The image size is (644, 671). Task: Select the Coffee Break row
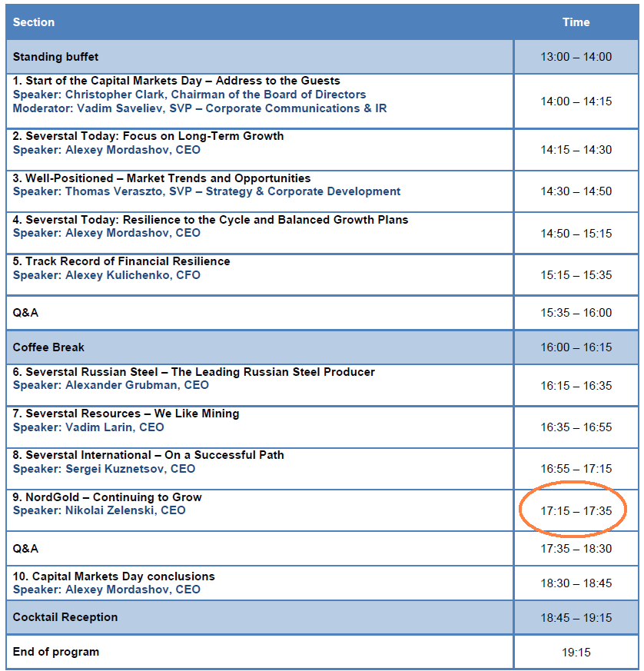(x=48, y=347)
